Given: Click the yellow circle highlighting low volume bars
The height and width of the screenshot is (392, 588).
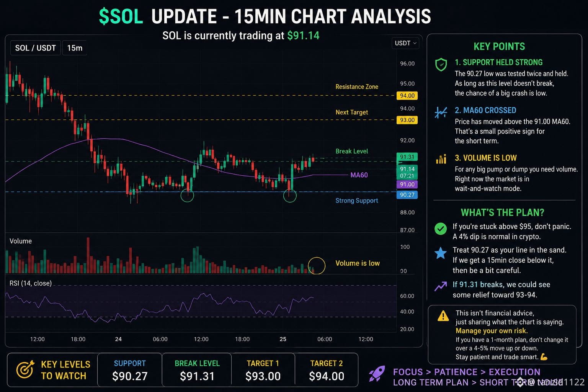Looking at the screenshot, I should [x=317, y=265].
